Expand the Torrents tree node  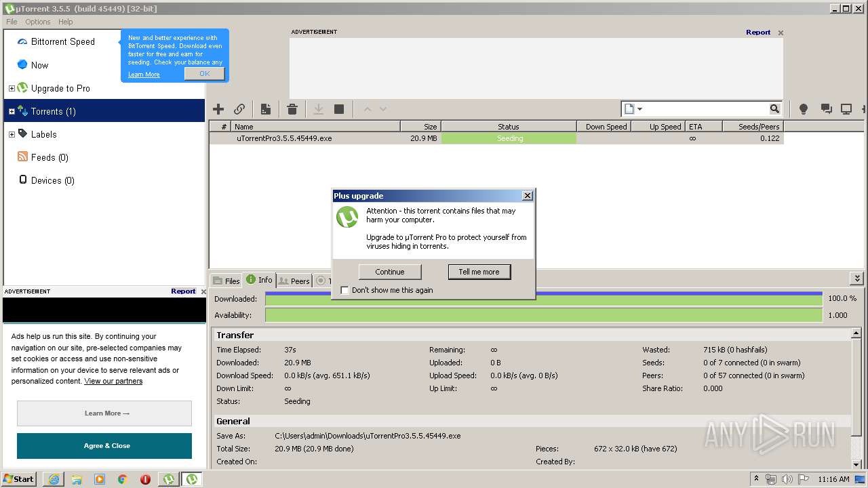click(12, 111)
